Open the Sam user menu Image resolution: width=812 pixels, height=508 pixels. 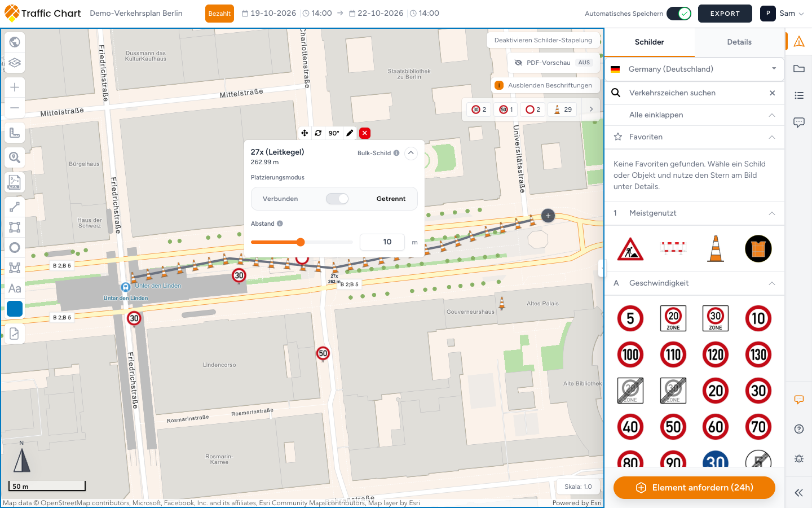[782, 14]
